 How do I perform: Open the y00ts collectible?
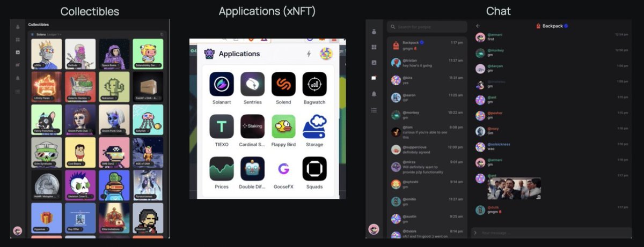(x=47, y=54)
